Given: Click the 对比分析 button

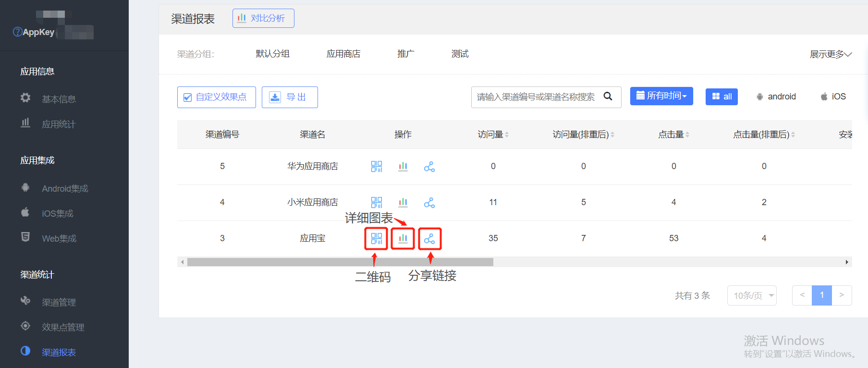Looking at the screenshot, I should (x=263, y=18).
